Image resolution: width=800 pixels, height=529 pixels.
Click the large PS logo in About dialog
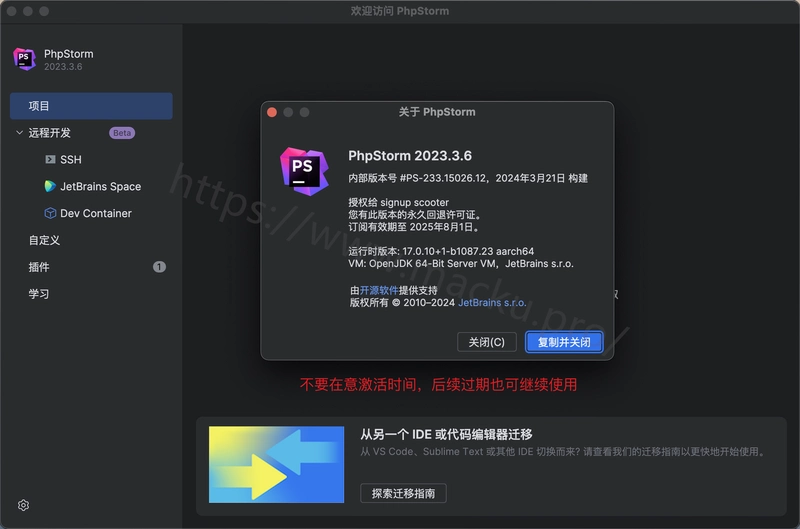(x=304, y=171)
